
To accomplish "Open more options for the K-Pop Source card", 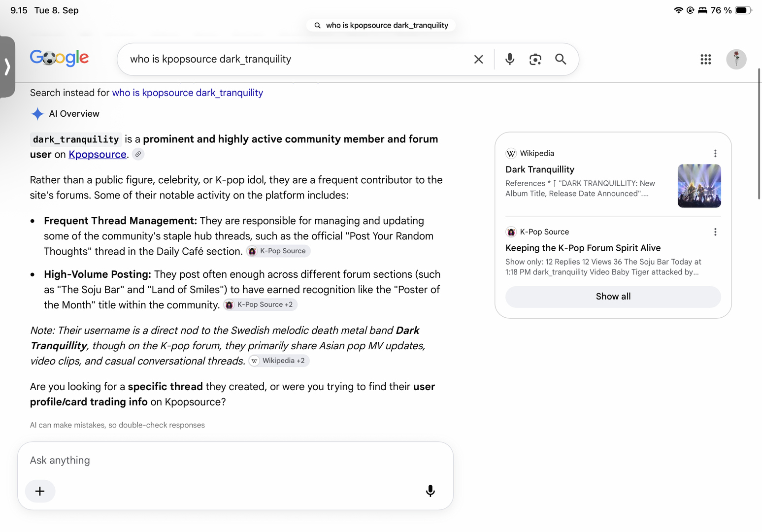I will (715, 232).
